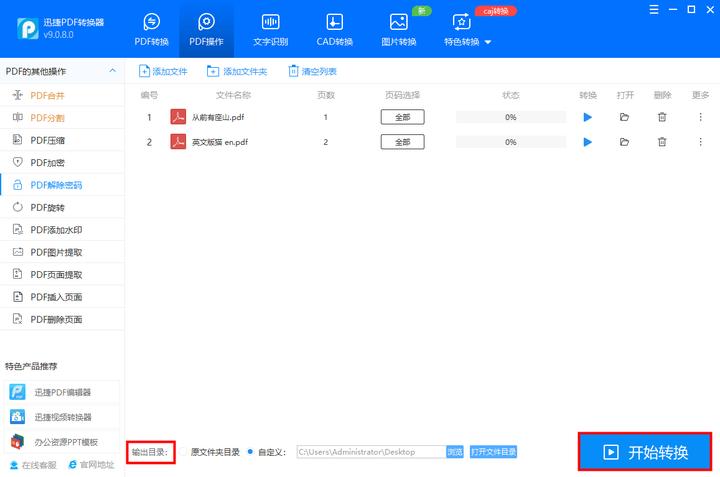The width and height of the screenshot is (720, 477).
Task: Click the 文件名称 column header
Action: click(233, 95)
